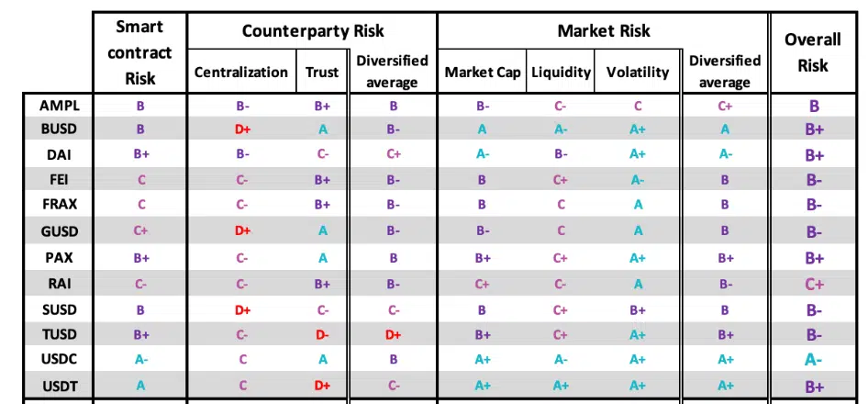Click RAI's C+ Overall Risk grade
The width and height of the screenshot is (868, 404).
tap(814, 284)
